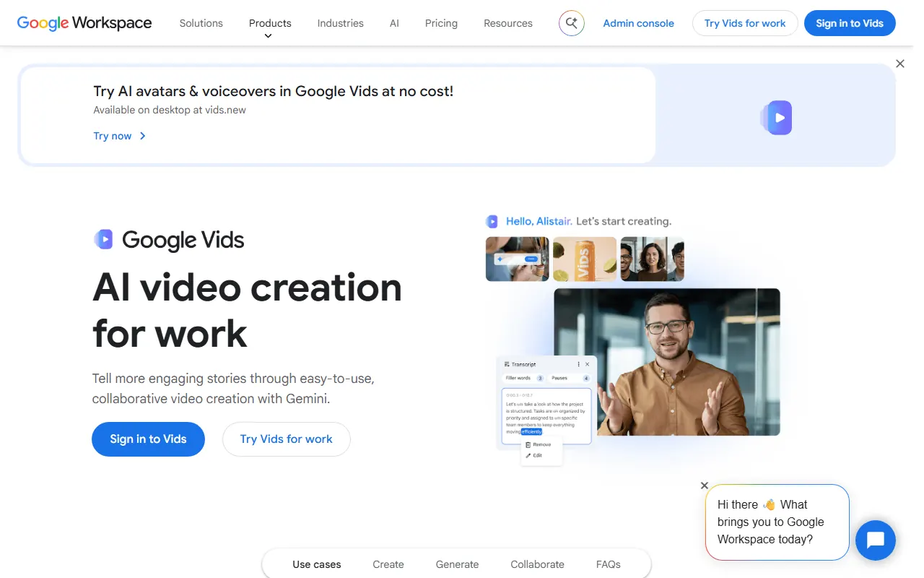Select the orange Vids can thumbnail

click(585, 259)
